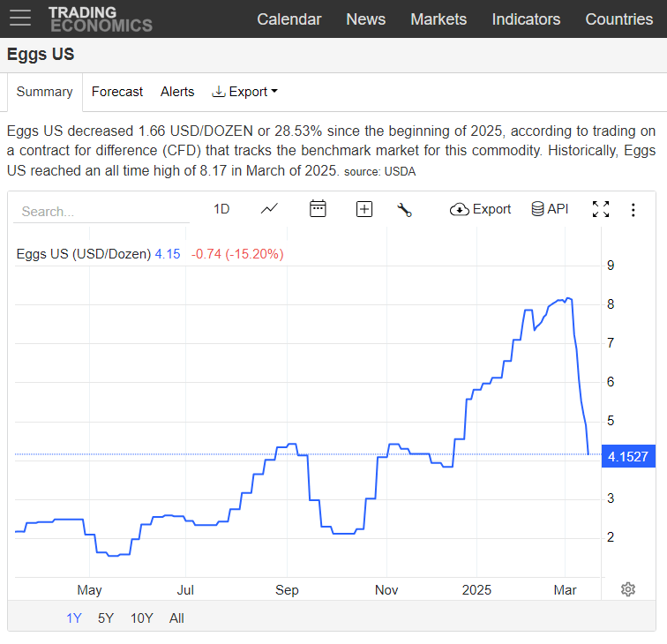The height and width of the screenshot is (644, 667).
Task: Expand chart to fullscreen
Action: [601, 209]
